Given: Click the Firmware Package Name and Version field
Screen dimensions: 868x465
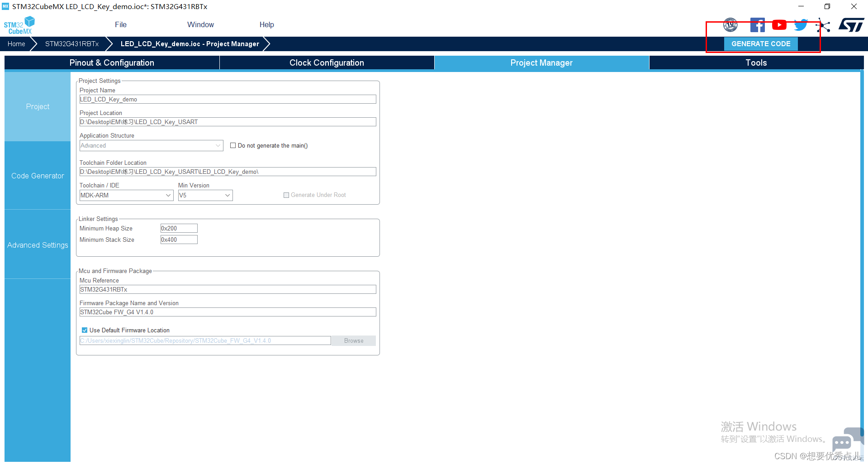Looking at the screenshot, I should (x=228, y=312).
